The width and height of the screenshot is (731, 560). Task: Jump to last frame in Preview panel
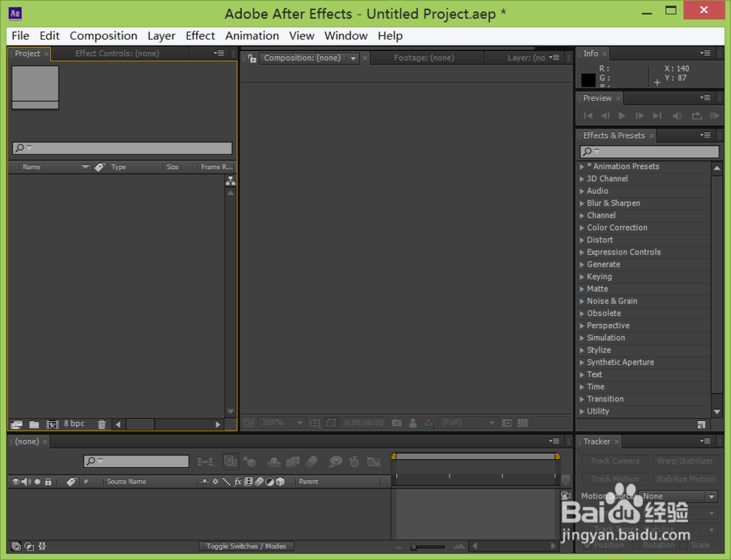click(x=657, y=116)
